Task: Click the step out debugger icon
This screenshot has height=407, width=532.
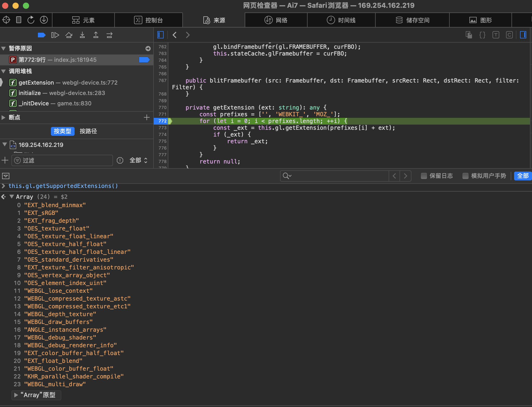Action: point(96,35)
